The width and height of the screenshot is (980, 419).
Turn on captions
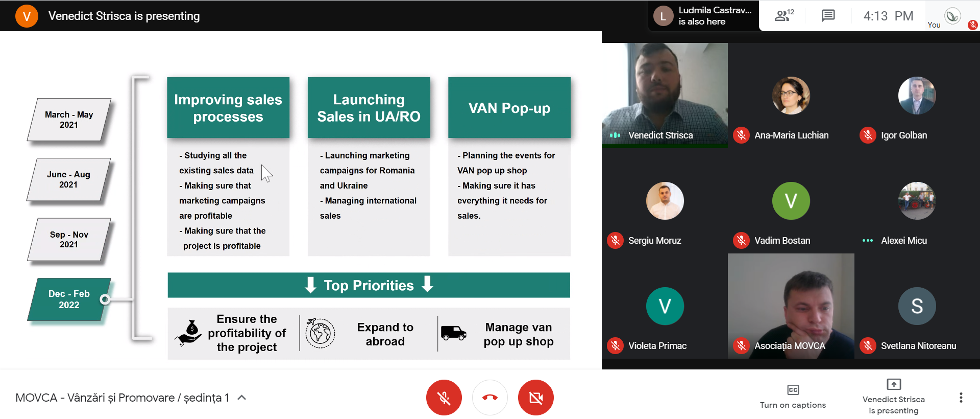click(x=793, y=397)
